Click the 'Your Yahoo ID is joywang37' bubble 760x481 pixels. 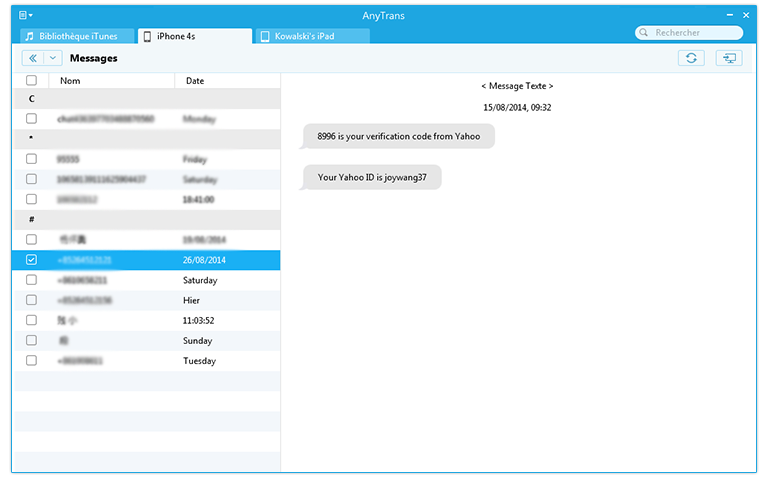point(372,177)
